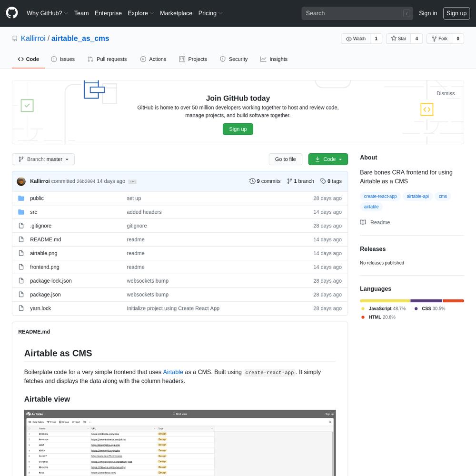Star the airtable_as_cms repository
Image resolution: width=476 pixels, height=476 pixels.
pyautogui.click(x=398, y=39)
